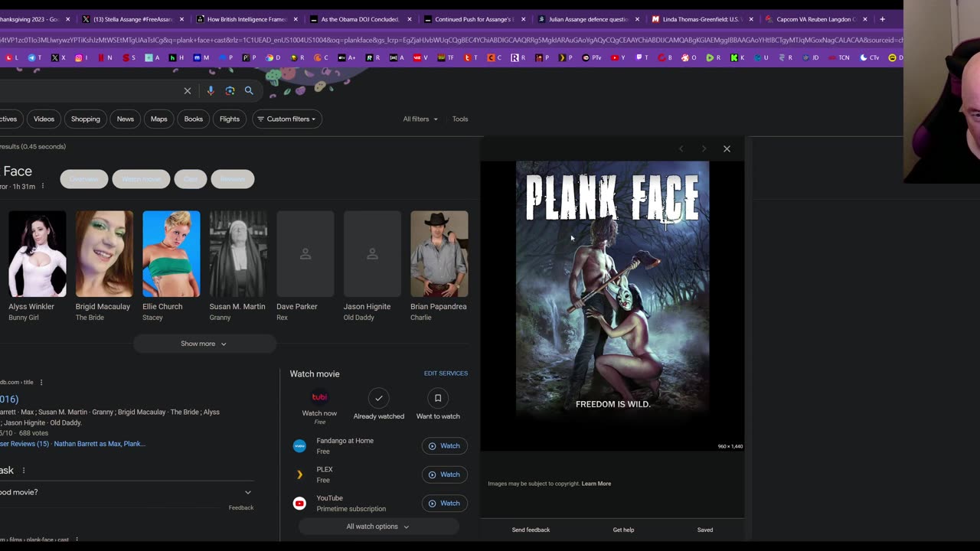
Task: Open the PTv bookmark
Action: 591,57
